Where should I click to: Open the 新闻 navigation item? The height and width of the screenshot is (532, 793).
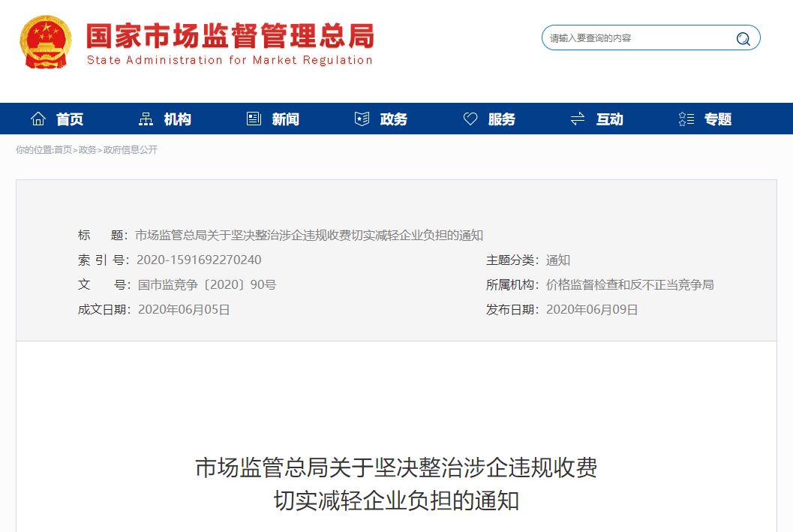coord(286,119)
